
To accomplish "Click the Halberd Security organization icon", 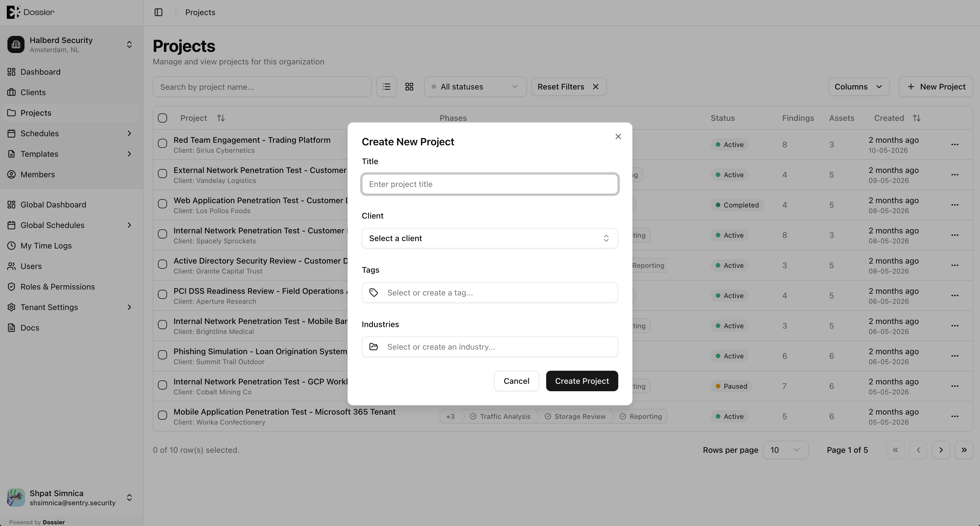I will [16, 44].
